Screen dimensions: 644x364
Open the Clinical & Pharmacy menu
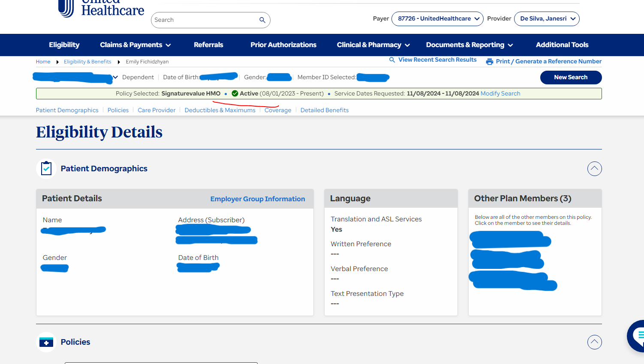[373, 45]
